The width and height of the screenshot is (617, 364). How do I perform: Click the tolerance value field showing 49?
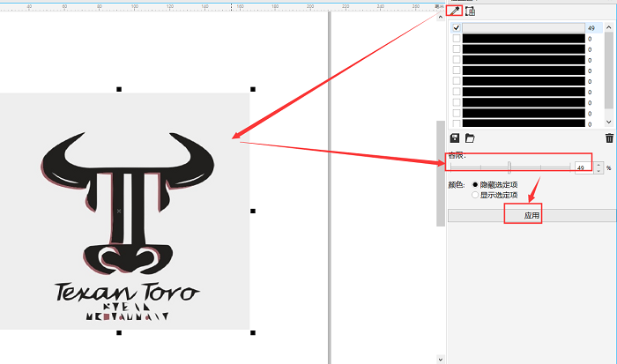click(584, 167)
